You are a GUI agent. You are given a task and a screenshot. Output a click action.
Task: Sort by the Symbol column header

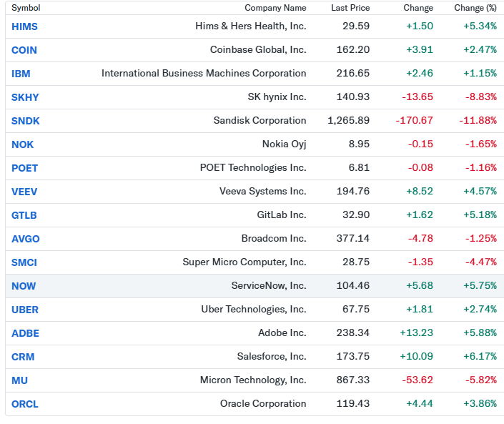click(x=26, y=8)
